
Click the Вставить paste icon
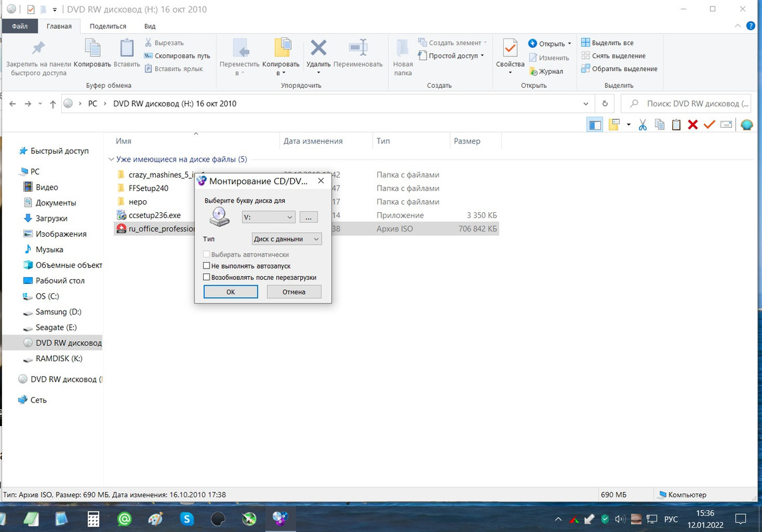127,48
